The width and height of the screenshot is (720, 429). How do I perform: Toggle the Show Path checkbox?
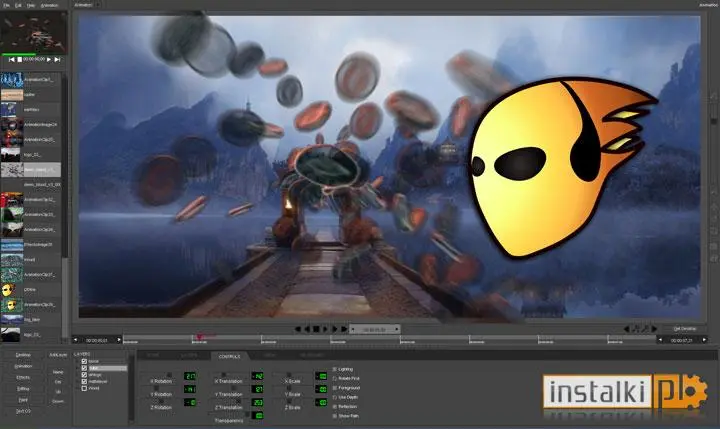point(335,416)
